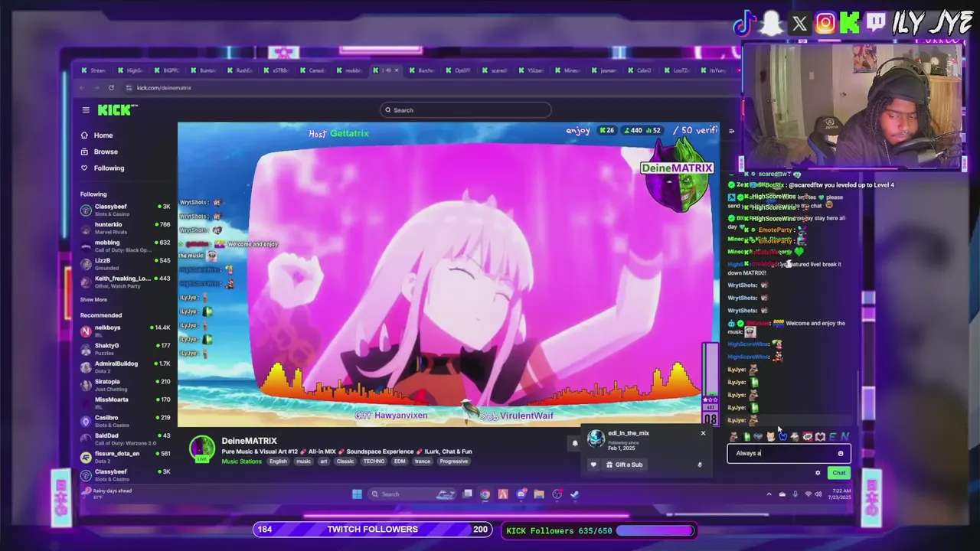The image size is (980, 551).
Task: Close the edi_in_the_mix user card
Action: click(x=703, y=434)
